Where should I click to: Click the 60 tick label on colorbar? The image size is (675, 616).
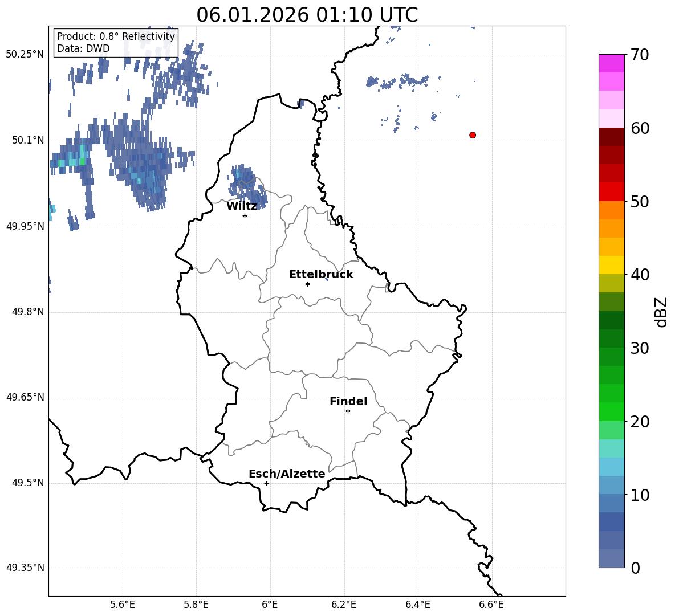pos(640,128)
